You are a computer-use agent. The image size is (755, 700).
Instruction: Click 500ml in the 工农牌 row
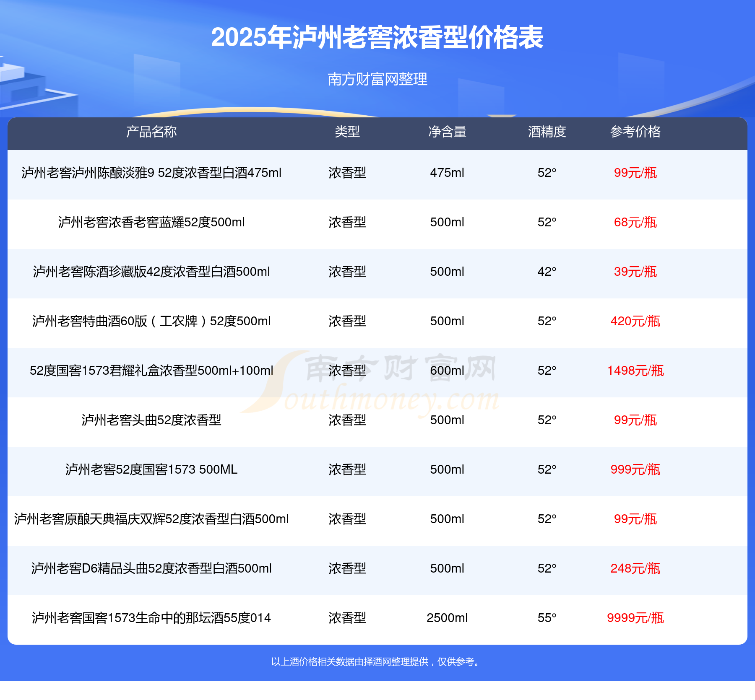pos(447,321)
